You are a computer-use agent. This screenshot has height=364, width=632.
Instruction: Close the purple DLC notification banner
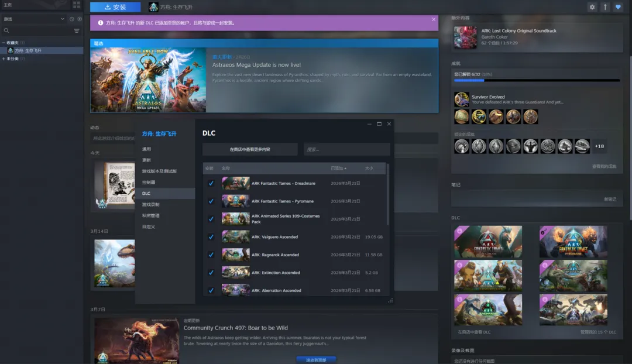pos(434,19)
